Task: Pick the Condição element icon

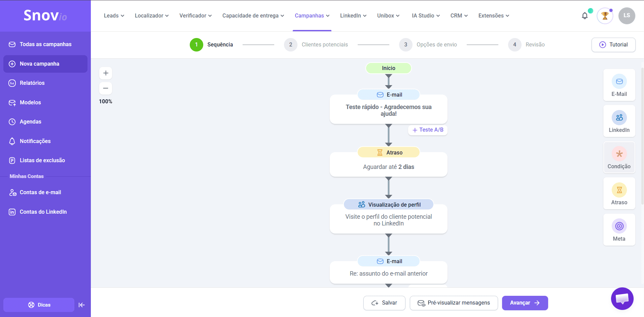Action: 619,154
